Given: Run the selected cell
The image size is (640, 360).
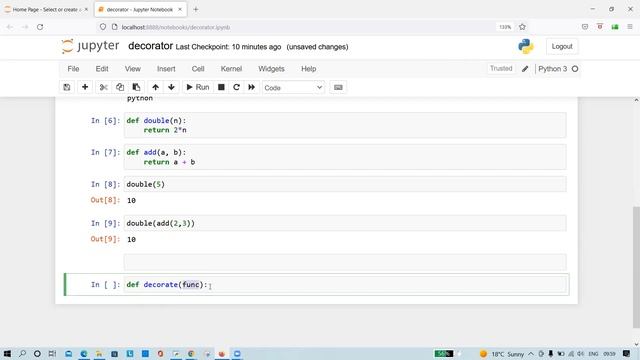Looking at the screenshot, I should (198, 87).
